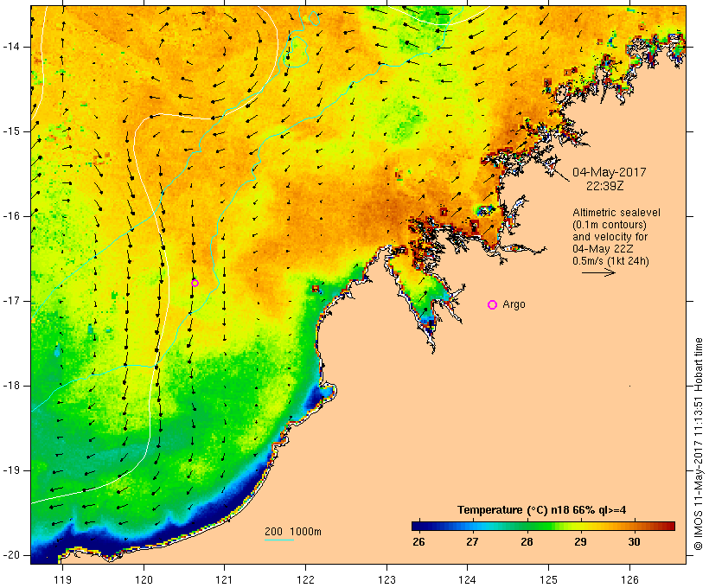
Task: Click the magenta Argo float marker in the ocean
Action: click(x=195, y=283)
